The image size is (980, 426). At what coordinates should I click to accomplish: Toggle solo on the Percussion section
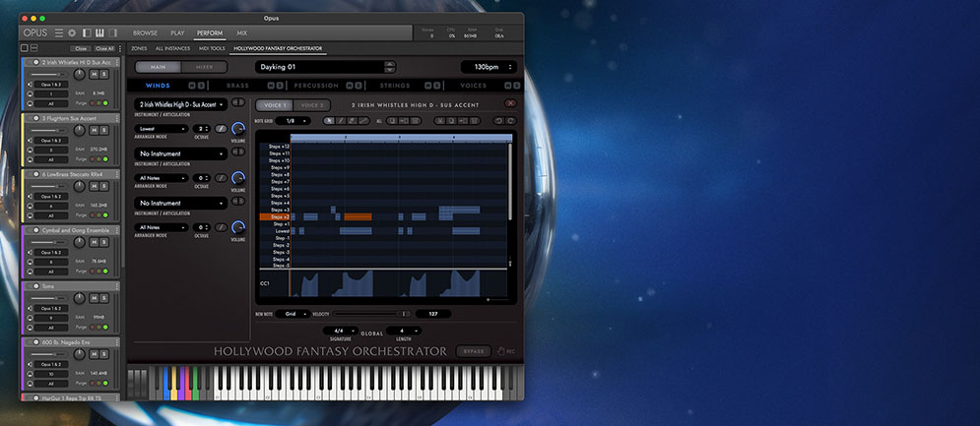point(359,86)
